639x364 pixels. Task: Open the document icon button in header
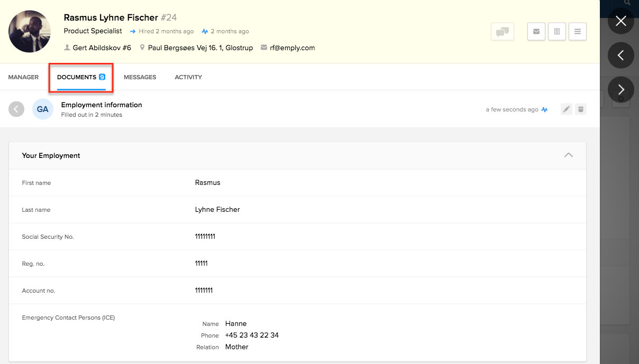[x=557, y=32]
